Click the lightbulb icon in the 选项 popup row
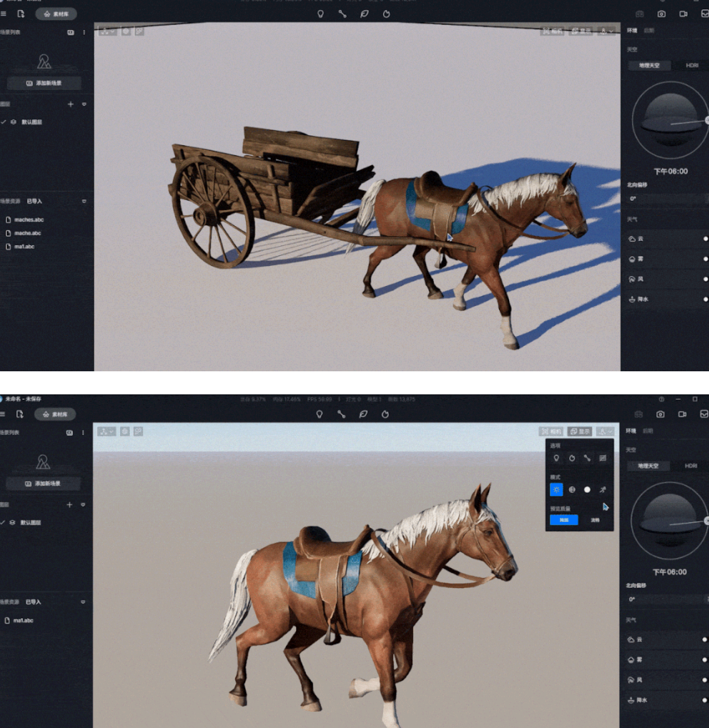The image size is (709, 728). point(556,458)
